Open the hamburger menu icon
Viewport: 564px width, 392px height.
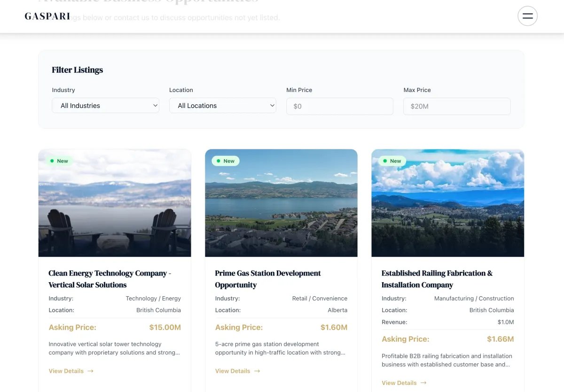527,16
